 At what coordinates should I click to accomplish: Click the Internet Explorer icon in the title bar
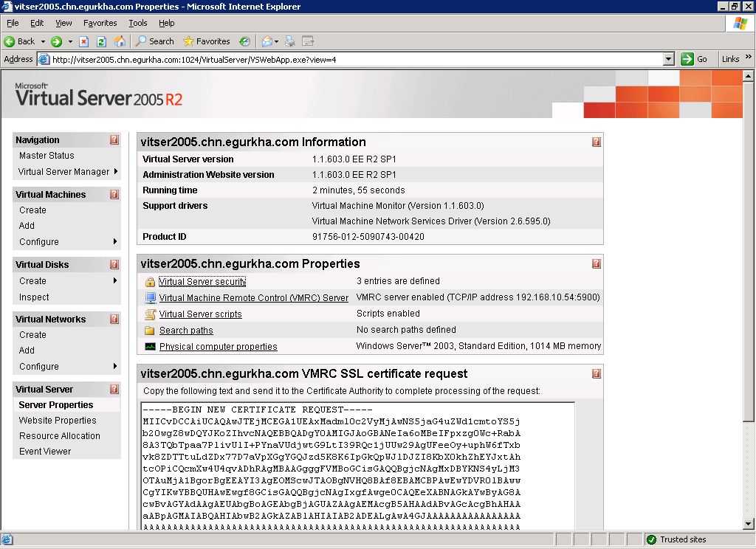[7, 6]
